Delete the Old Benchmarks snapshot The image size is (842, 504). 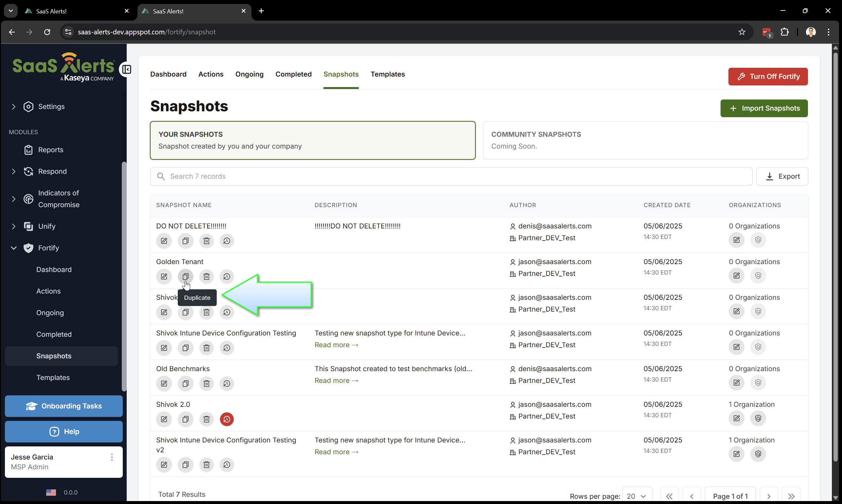[207, 384]
